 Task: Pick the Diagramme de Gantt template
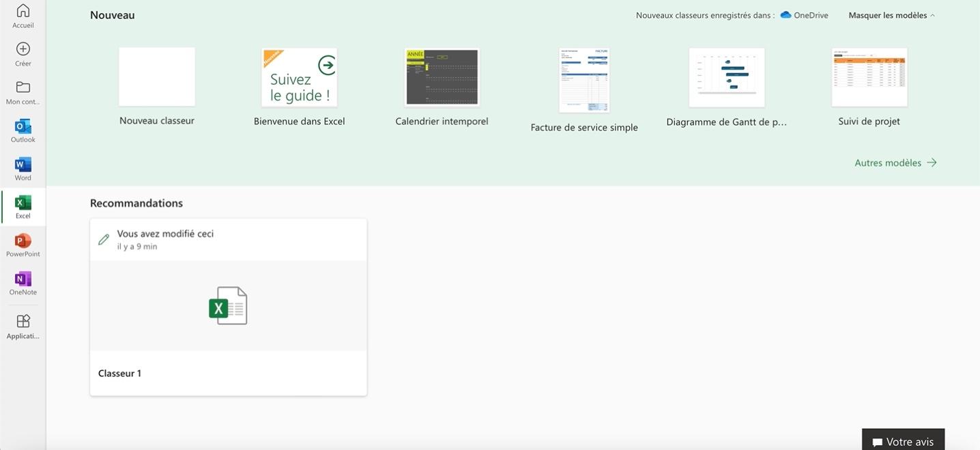coord(727,77)
